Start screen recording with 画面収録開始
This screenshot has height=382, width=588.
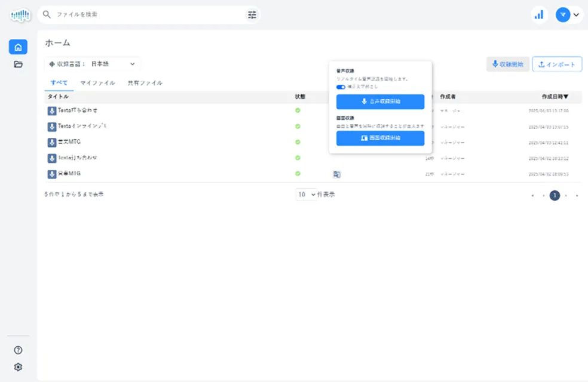(x=380, y=138)
